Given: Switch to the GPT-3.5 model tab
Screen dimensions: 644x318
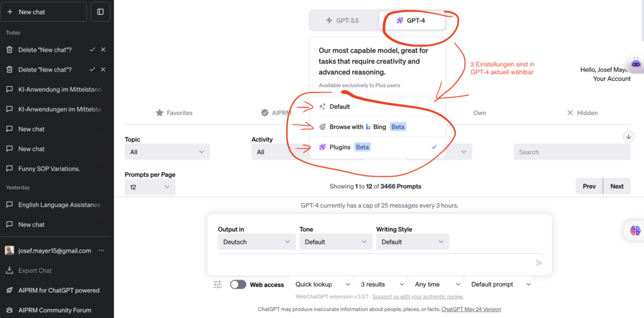Looking at the screenshot, I should (343, 20).
